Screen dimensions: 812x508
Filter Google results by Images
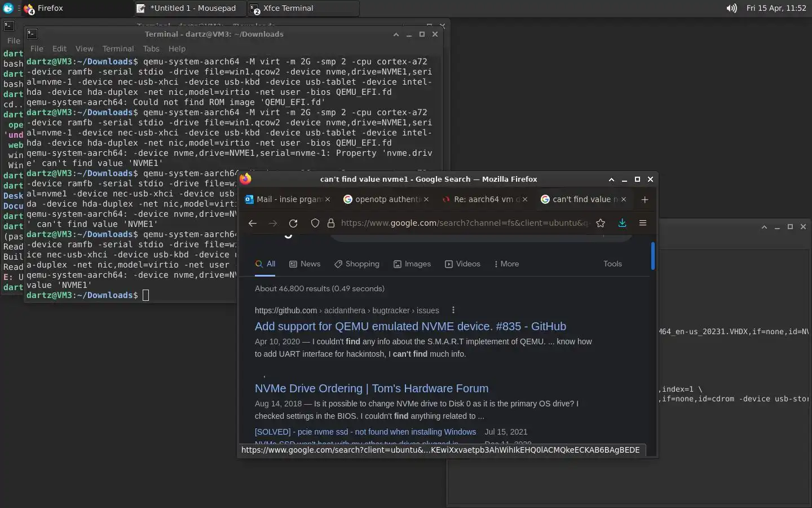412,264
